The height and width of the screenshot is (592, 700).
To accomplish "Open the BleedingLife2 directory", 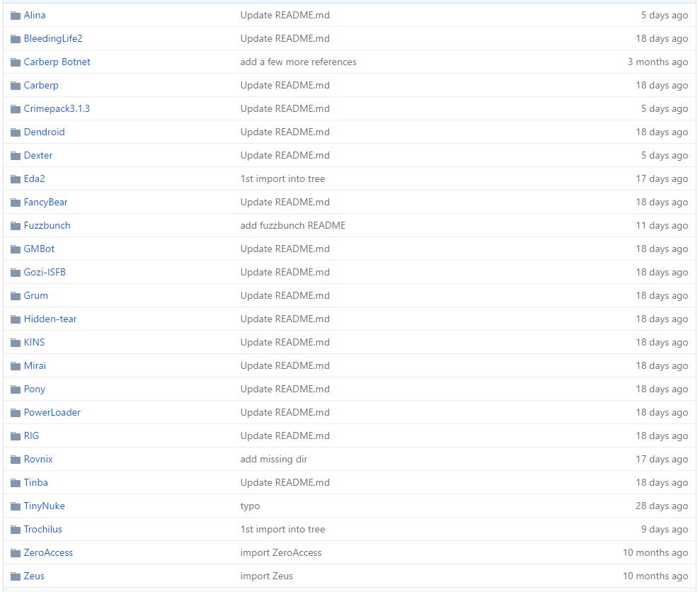I will coord(53,38).
